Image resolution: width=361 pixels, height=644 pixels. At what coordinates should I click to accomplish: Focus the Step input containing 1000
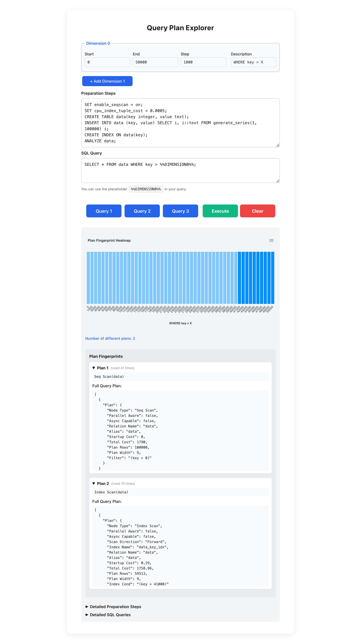203,62
